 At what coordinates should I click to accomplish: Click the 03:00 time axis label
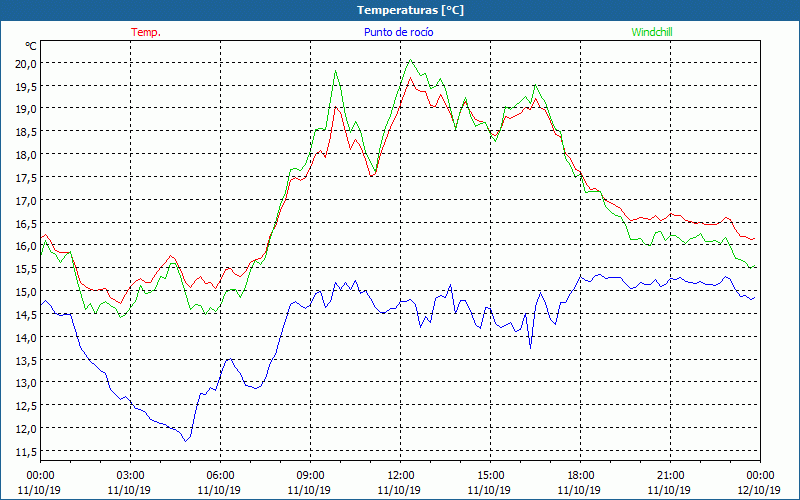130,475
